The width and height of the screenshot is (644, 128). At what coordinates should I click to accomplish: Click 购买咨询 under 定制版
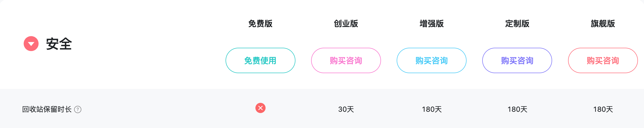pos(517,60)
